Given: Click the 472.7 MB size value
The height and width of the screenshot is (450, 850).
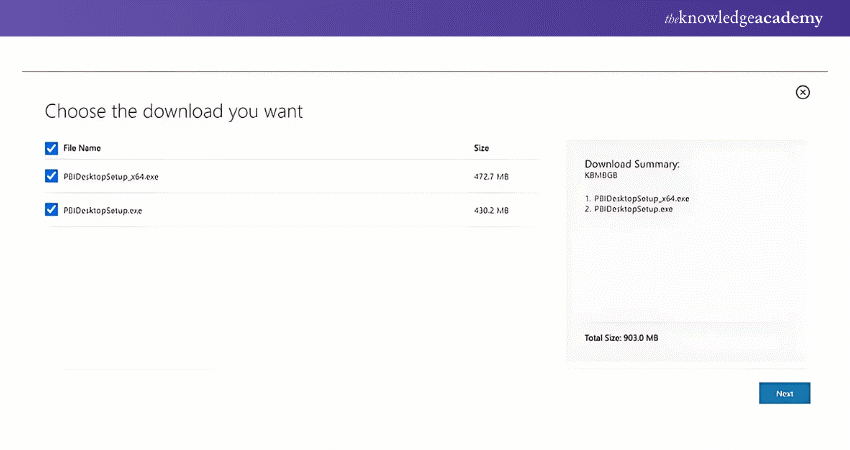Looking at the screenshot, I should click(x=491, y=177).
